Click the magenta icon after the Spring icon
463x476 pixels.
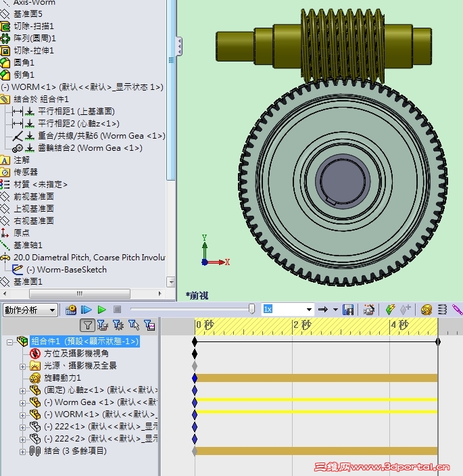457,310
